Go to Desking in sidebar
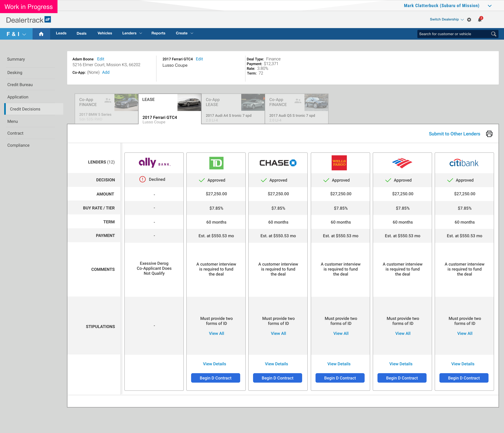Screen dimensions: 504x433 tap(15, 73)
